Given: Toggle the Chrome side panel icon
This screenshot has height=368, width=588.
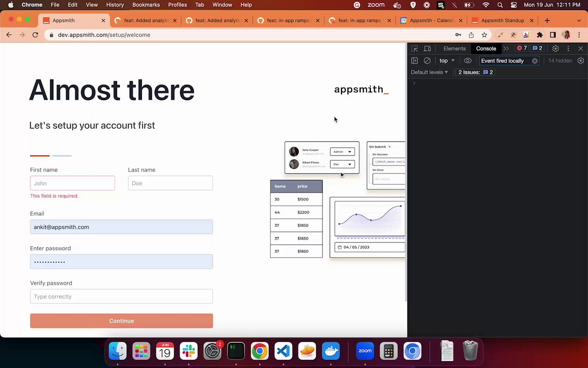Looking at the screenshot, I should tap(553, 35).
